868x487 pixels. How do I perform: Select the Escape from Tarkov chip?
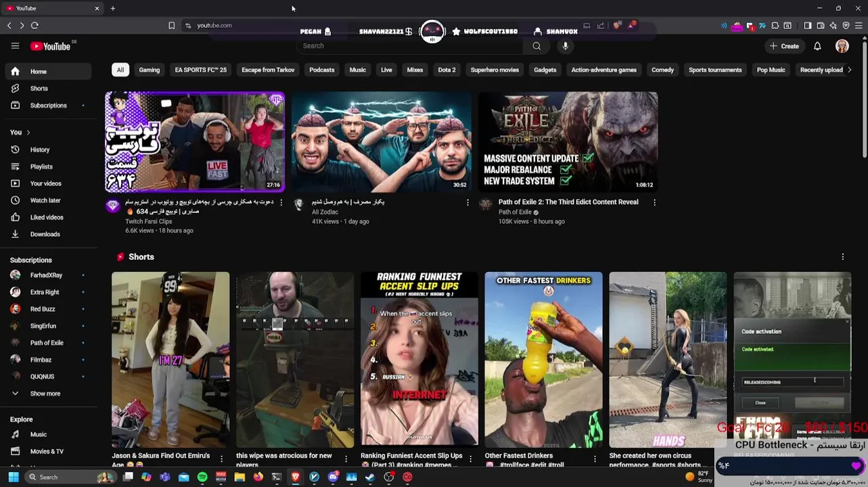tap(268, 70)
